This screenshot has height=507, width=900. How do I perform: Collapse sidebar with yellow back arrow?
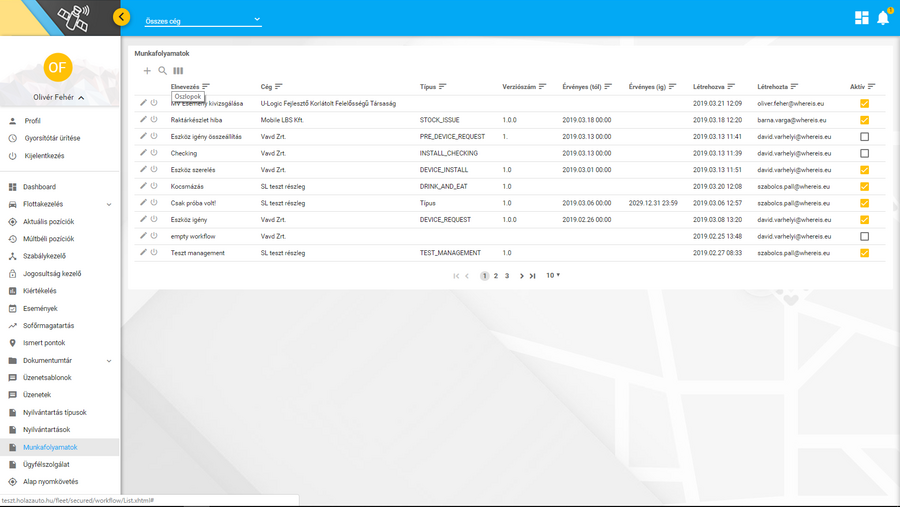(x=122, y=17)
